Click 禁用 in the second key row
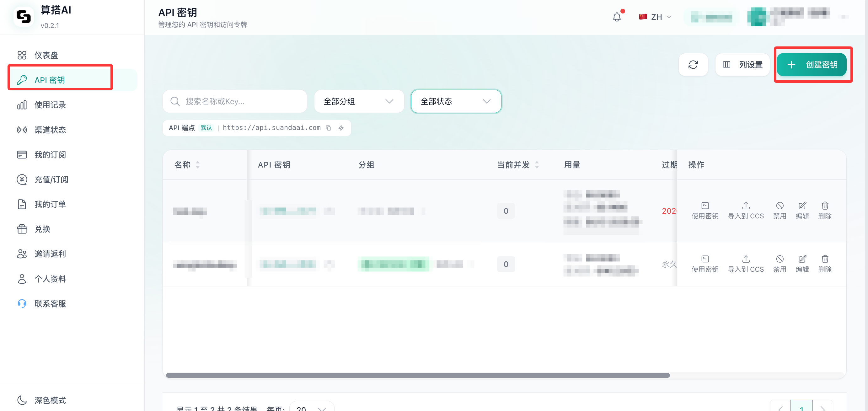 [x=780, y=264]
